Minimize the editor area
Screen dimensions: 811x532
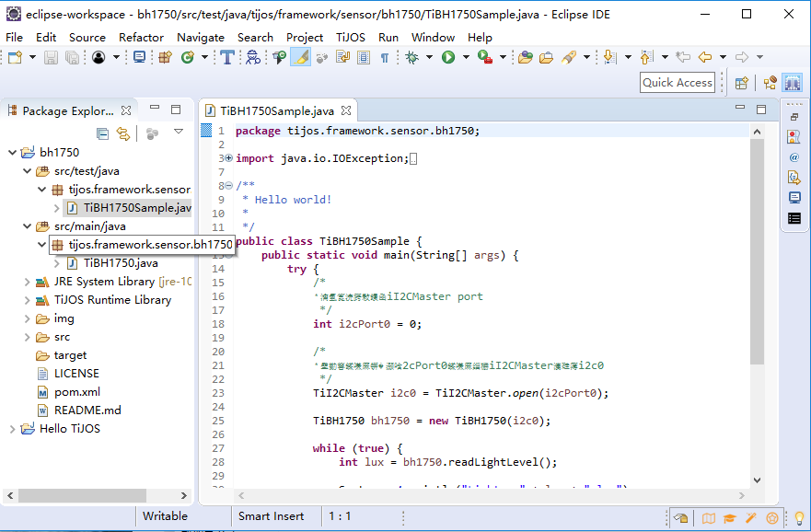(740, 108)
